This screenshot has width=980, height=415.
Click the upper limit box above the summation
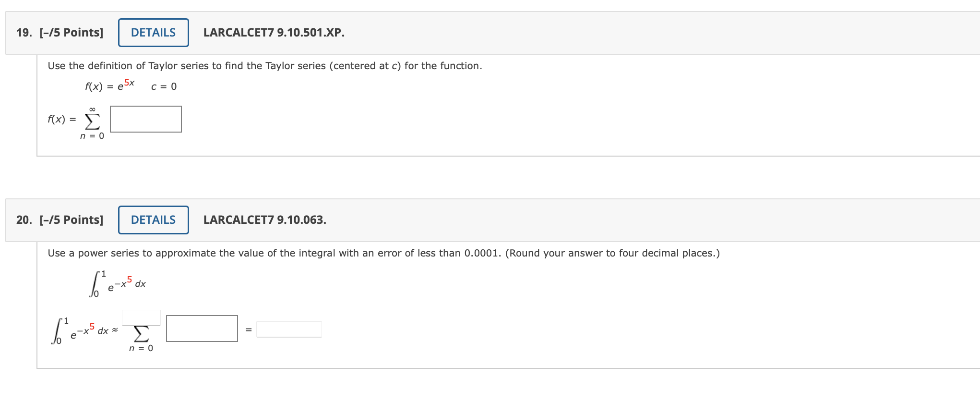141,317
